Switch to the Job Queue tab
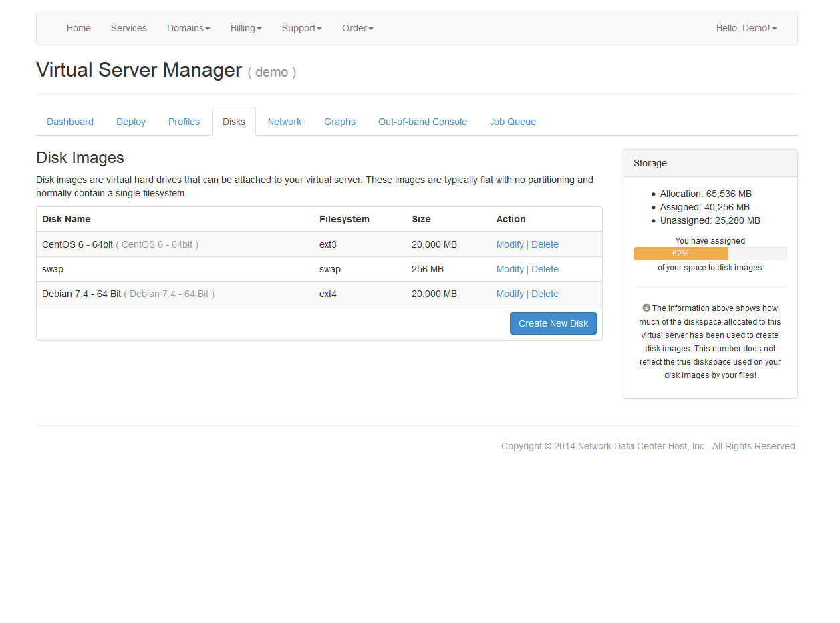The width and height of the screenshot is (840, 623). click(513, 122)
